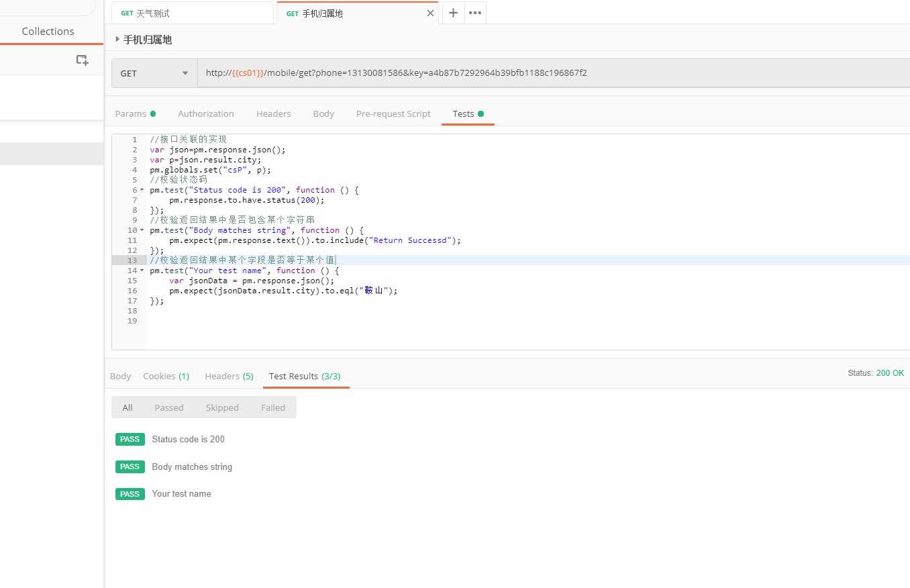Screen dimensions: 910x588
Task: Expand the 手机归属地 request description triangle
Action: [117, 40]
